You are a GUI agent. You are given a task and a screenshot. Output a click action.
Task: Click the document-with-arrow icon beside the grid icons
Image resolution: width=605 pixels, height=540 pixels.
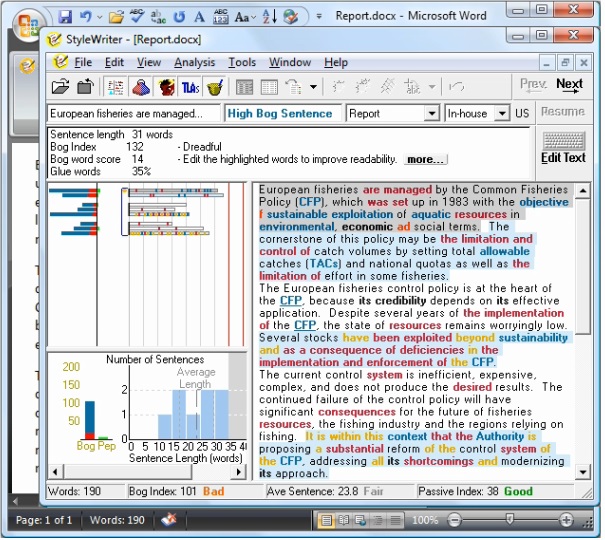[x=294, y=87]
